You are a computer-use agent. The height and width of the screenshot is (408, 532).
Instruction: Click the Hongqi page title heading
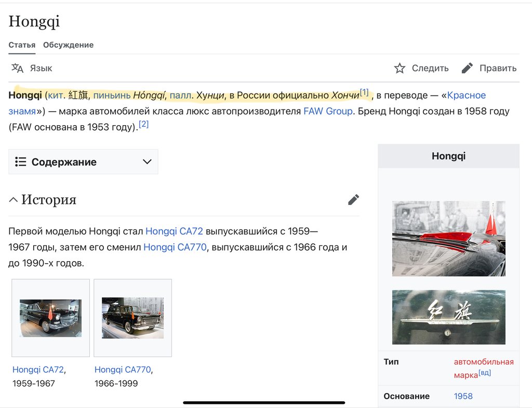click(x=34, y=22)
